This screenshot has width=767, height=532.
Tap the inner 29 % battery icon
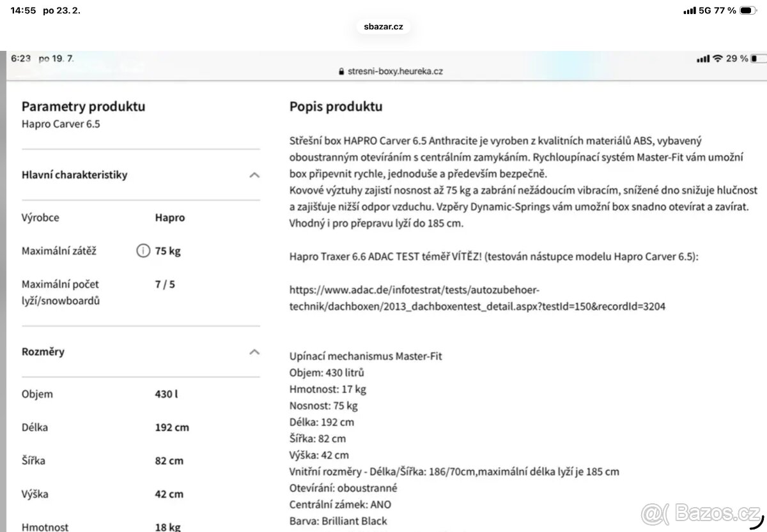click(759, 59)
